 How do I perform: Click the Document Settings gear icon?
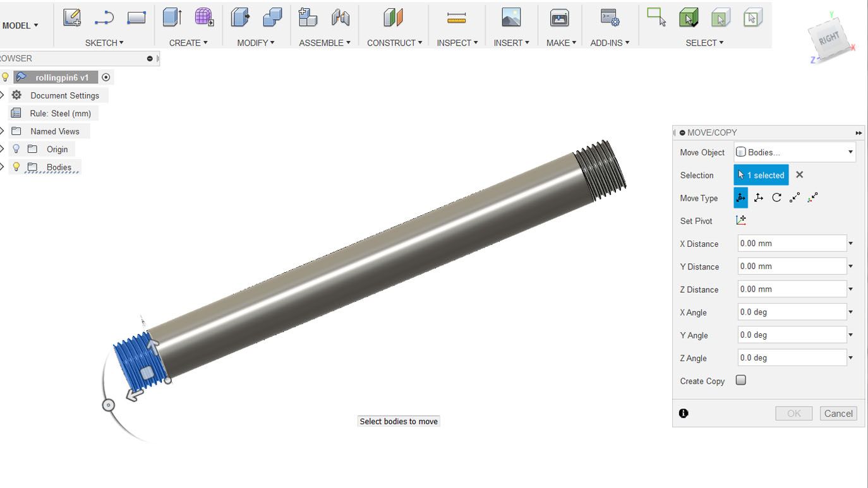point(16,95)
